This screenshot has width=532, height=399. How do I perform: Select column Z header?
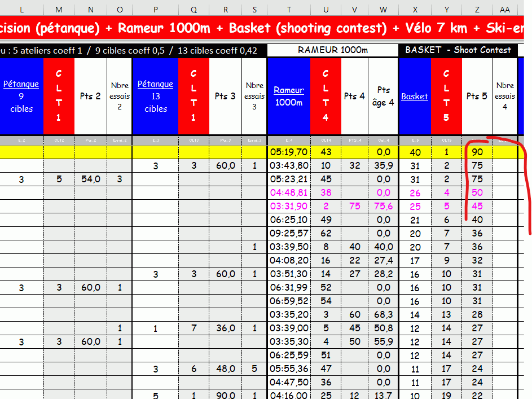click(477, 10)
